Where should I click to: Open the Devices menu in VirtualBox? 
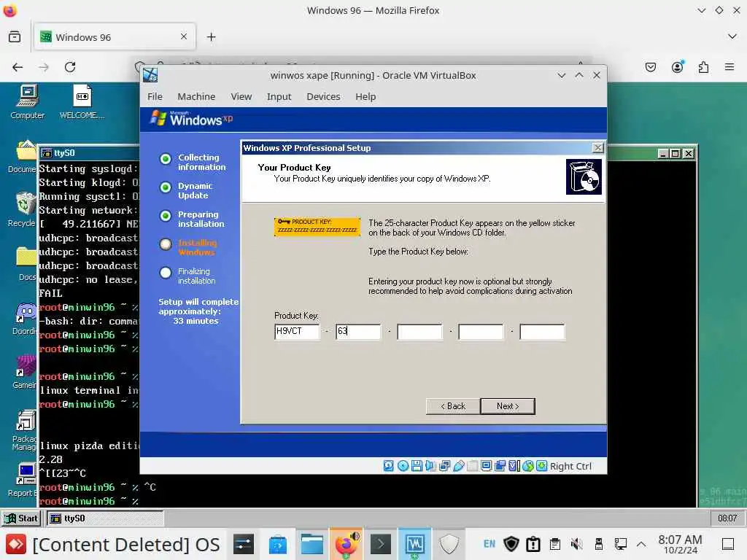point(323,97)
